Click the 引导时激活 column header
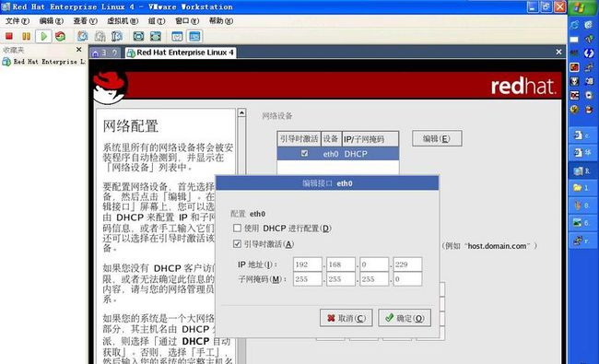The width and height of the screenshot is (599, 364). click(x=299, y=138)
